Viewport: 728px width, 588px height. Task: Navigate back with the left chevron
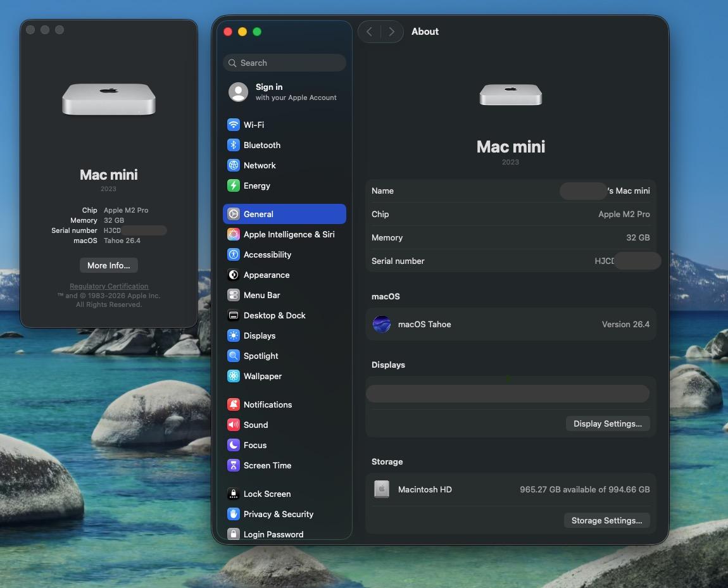point(370,32)
